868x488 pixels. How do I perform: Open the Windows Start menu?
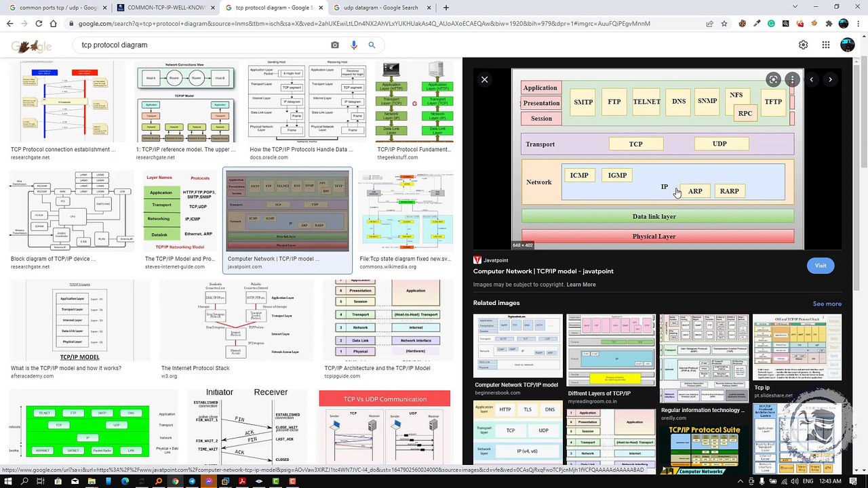pos(7,481)
